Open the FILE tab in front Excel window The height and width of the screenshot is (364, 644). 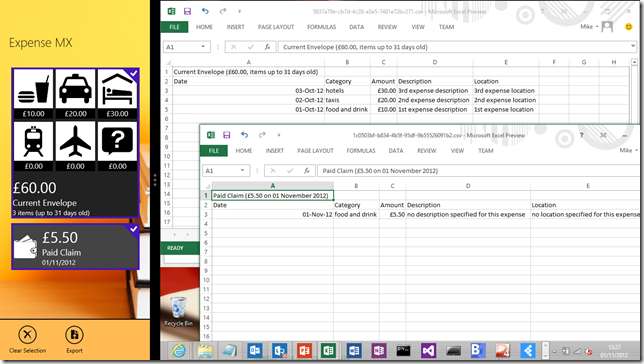(x=214, y=151)
